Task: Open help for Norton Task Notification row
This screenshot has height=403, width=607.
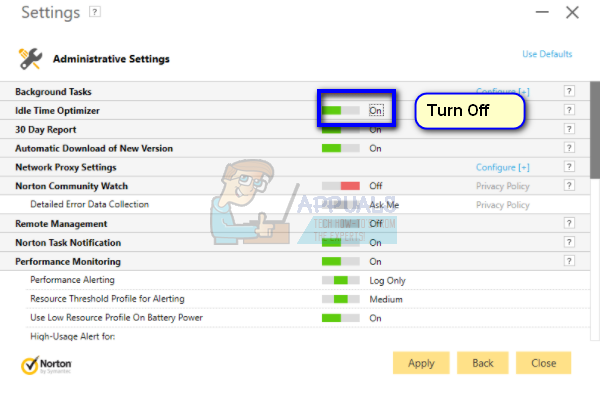Action: [569, 242]
